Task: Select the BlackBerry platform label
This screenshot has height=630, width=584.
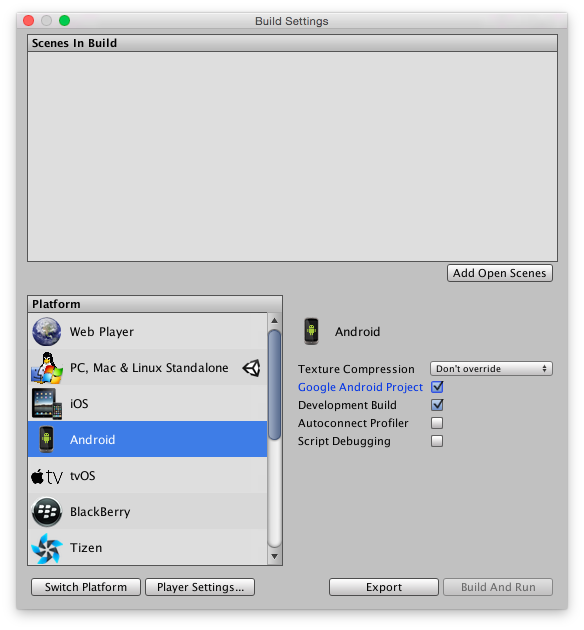Action: [x=100, y=512]
